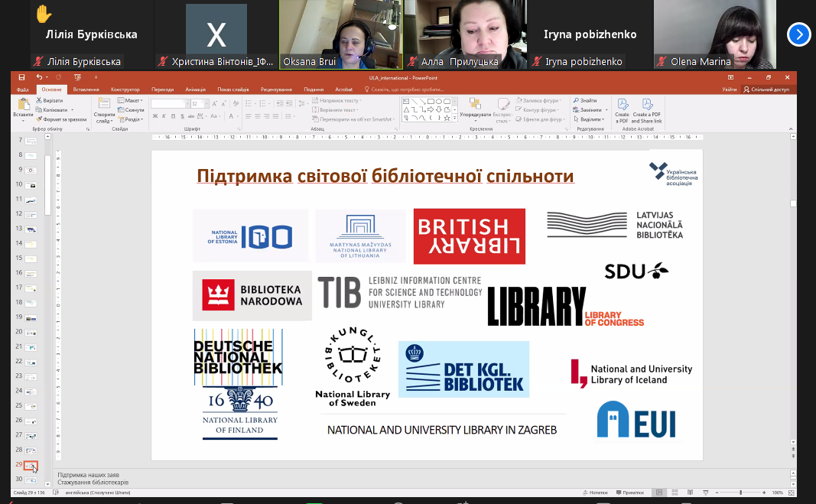The image size is (816, 504).
Task: Click Create a PDF Acrobat button
Action: point(622,111)
